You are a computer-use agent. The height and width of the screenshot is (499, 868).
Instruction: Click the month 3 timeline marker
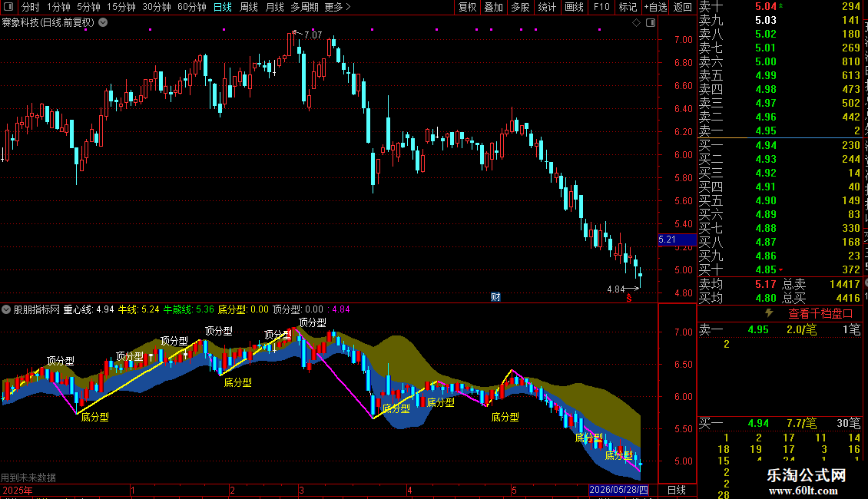coord(301,490)
